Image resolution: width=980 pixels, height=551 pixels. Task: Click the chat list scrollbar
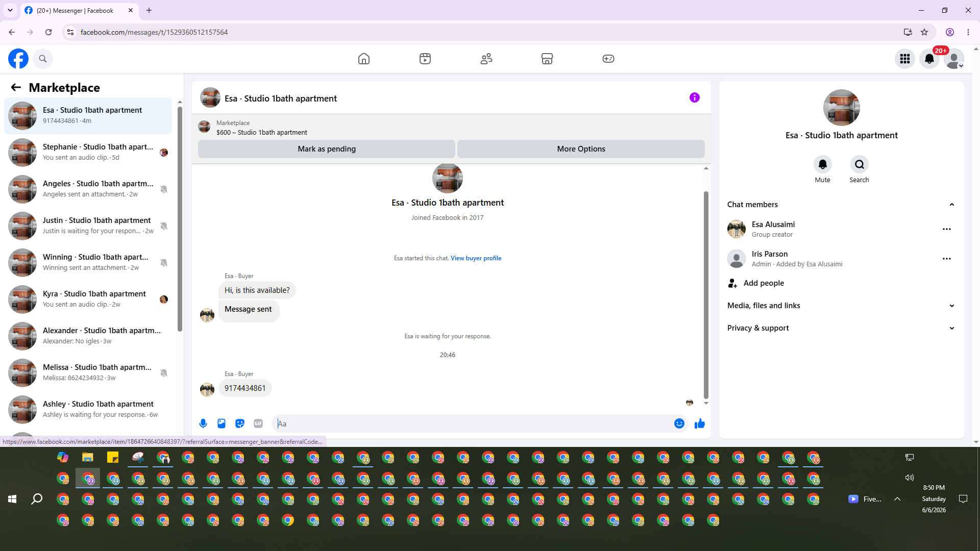(180, 219)
